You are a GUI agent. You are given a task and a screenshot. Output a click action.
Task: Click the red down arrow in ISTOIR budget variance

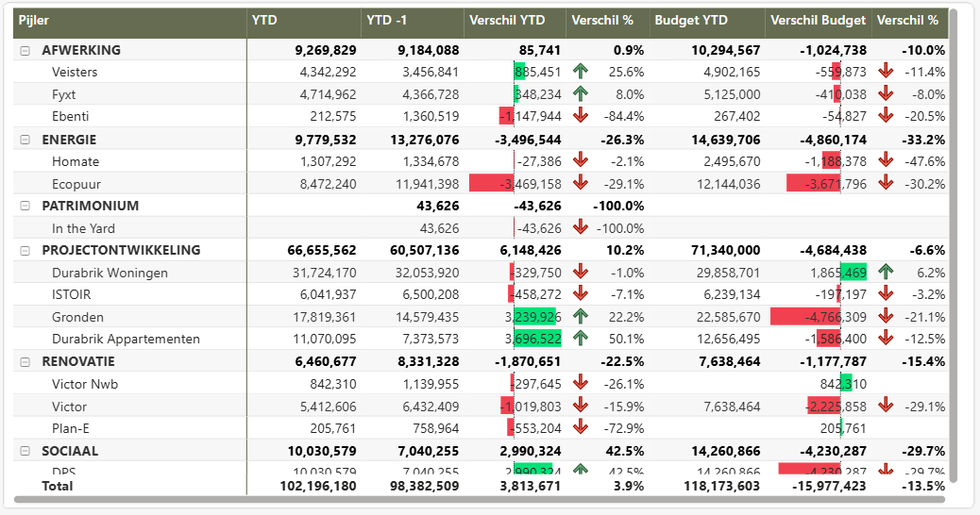click(885, 294)
